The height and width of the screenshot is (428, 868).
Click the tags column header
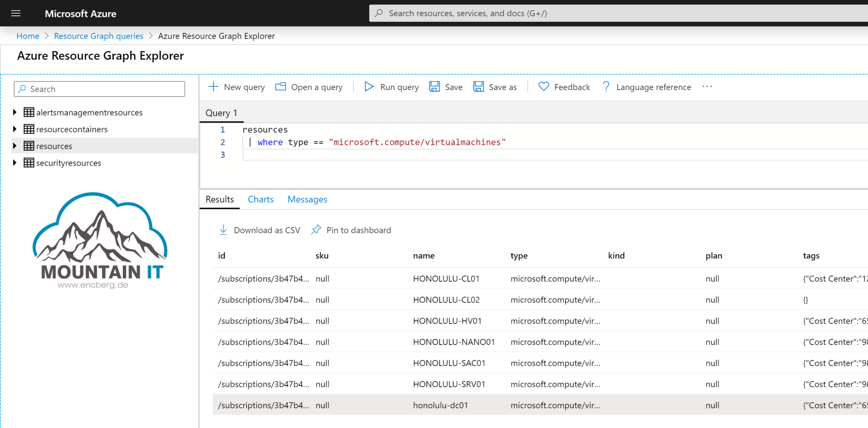[x=811, y=256]
